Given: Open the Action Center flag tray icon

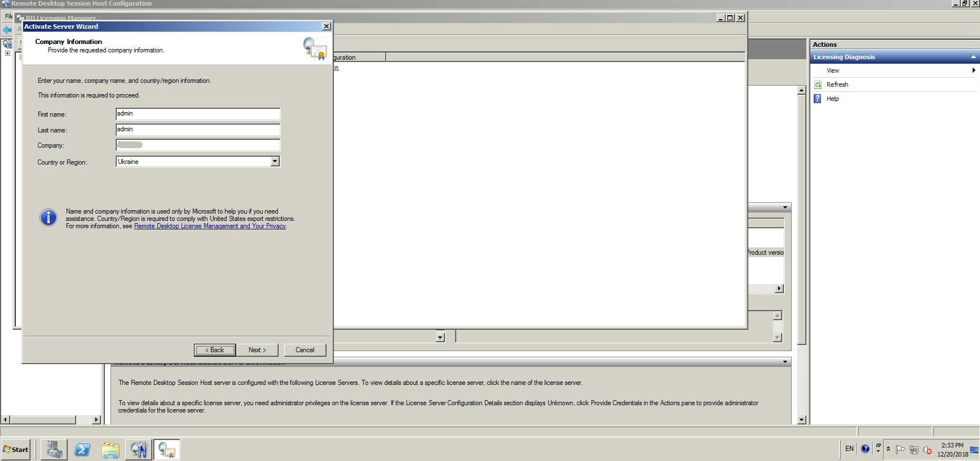Looking at the screenshot, I should (x=900, y=450).
